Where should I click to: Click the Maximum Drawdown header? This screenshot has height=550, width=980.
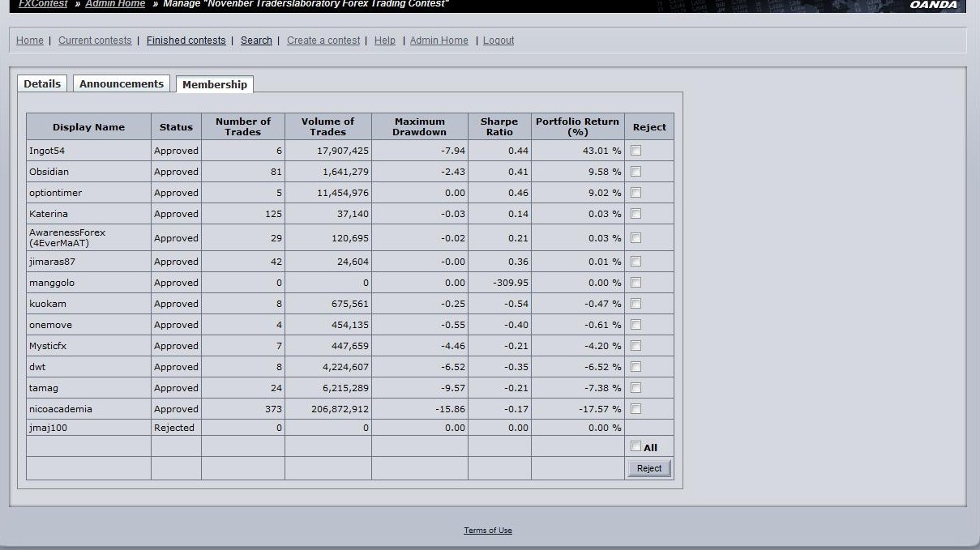click(420, 126)
